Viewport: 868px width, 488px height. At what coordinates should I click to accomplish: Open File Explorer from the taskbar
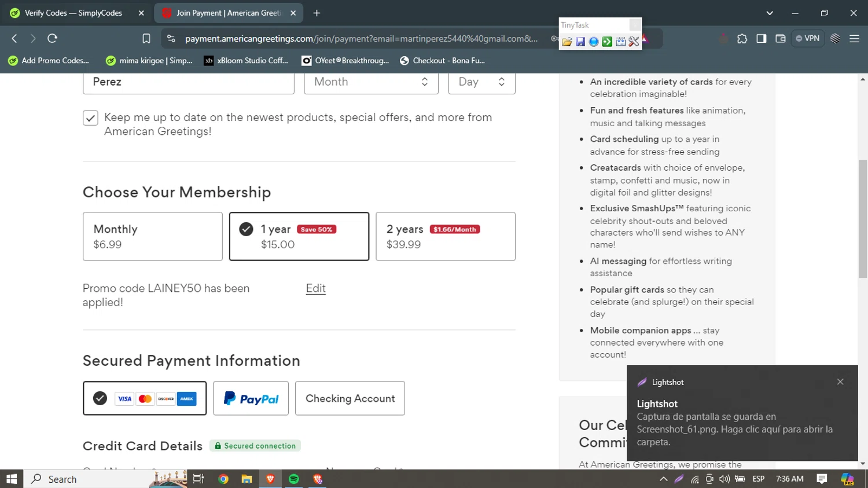[x=247, y=479]
